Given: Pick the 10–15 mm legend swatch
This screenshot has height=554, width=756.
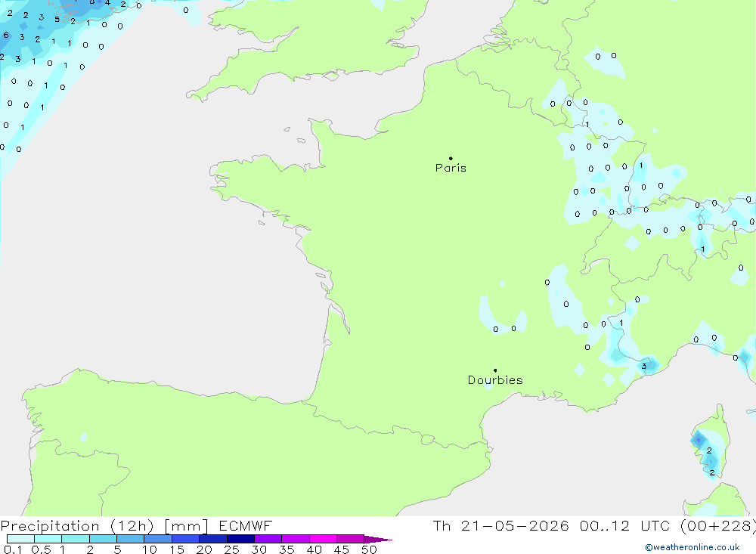Looking at the screenshot, I should click(158, 539).
